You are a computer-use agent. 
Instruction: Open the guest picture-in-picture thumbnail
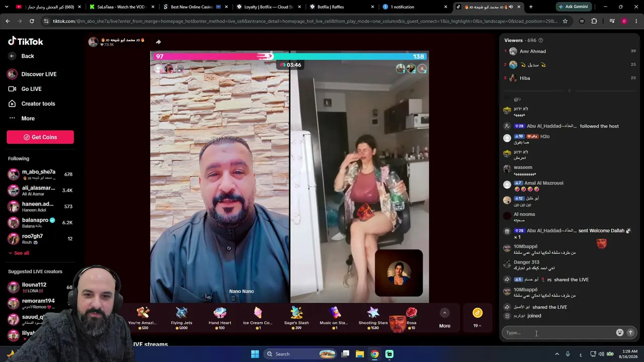coord(399,274)
